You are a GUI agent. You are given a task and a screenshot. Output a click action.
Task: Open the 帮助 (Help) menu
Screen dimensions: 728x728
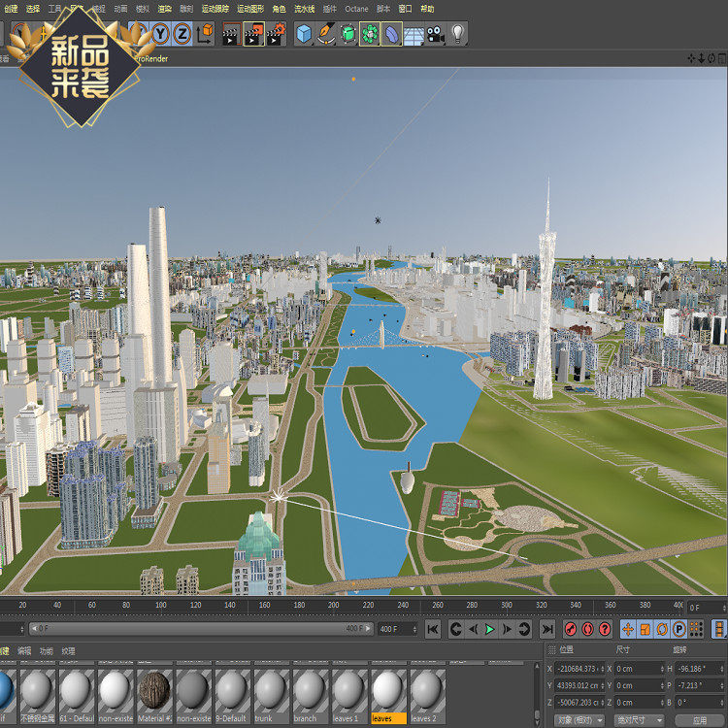coord(427,9)
